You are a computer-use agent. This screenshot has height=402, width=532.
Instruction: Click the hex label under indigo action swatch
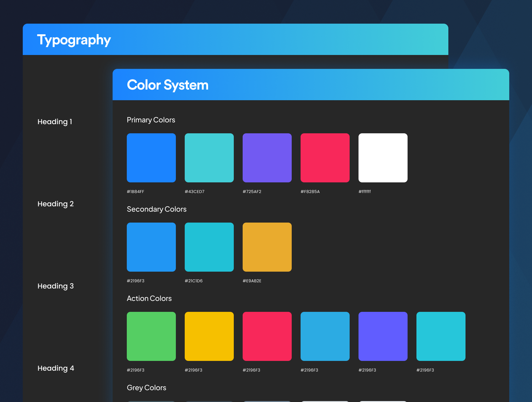367,370
